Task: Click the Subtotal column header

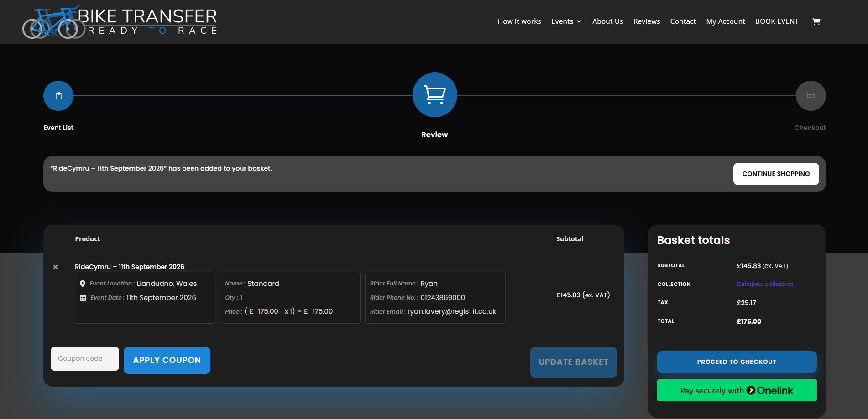Action: point(570,239)
